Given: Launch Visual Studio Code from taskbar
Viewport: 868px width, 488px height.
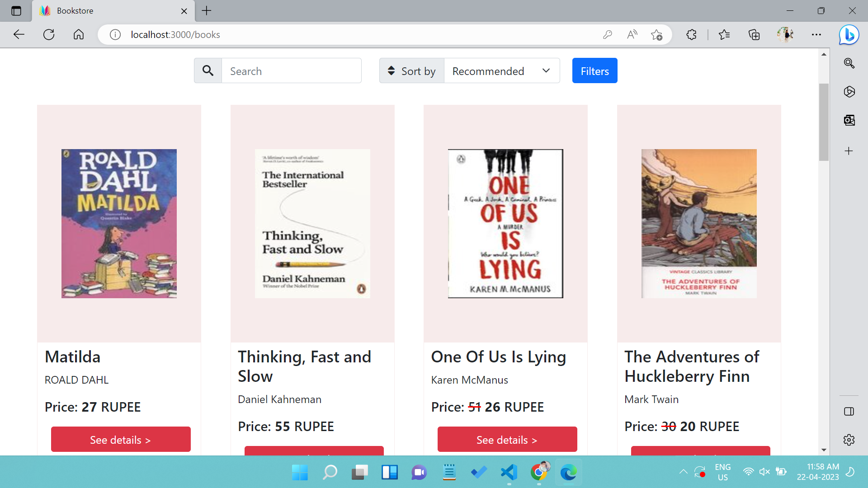Looking at the screenshot, I should 508,472.
